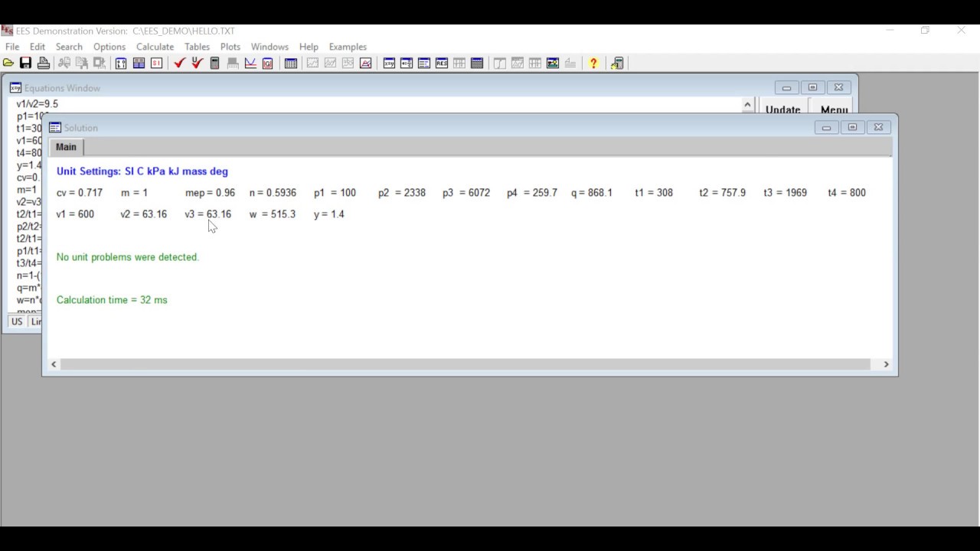Screen dimensions: 980x551
Task: Click Update button in Equations Window
Action: (783, 108)
